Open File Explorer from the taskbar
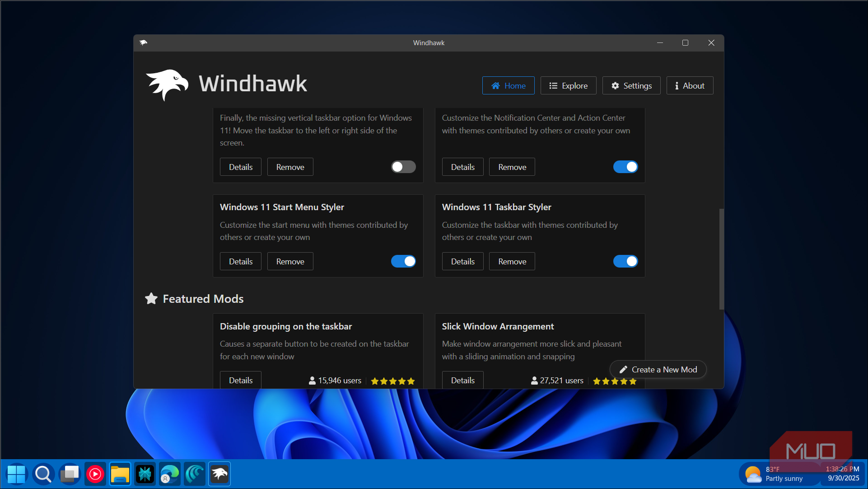Viewport: 868px width, 489px height. [x=120, y=474]
